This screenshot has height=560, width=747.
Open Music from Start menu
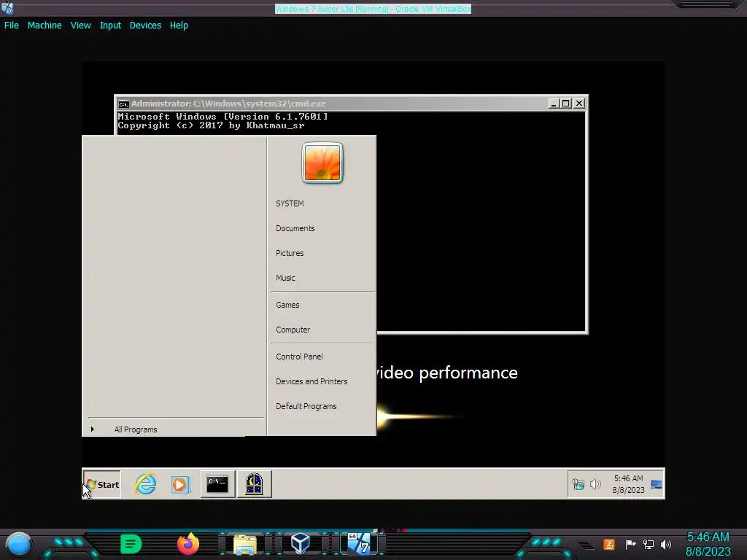coord(285,278)
